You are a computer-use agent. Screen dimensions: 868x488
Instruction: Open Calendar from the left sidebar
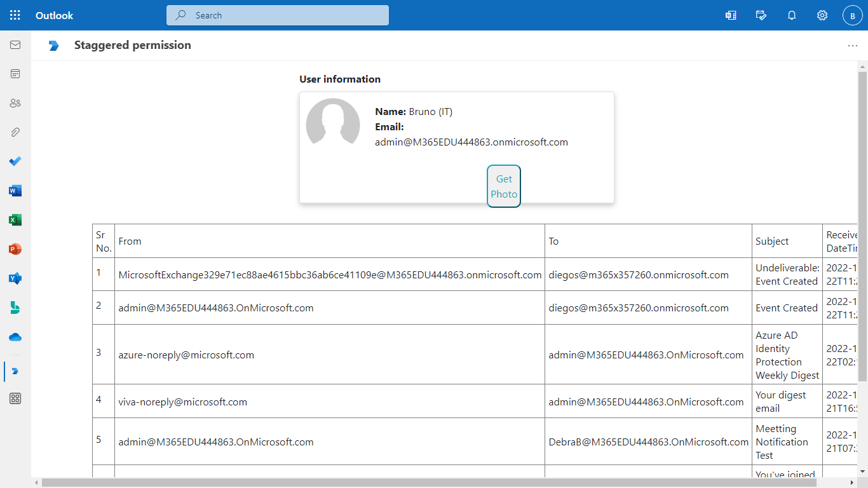click(x=15, y=74)
